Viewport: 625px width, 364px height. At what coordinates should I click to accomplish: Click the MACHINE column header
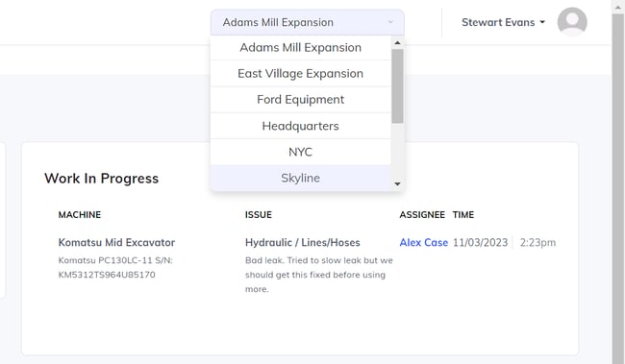[80, 215]
